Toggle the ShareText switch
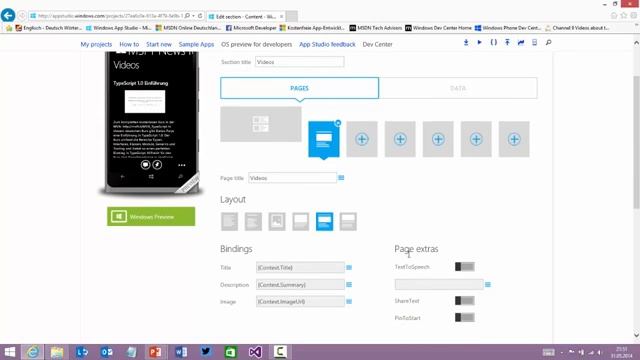640x360 pixels. click(x=465, y=301)
